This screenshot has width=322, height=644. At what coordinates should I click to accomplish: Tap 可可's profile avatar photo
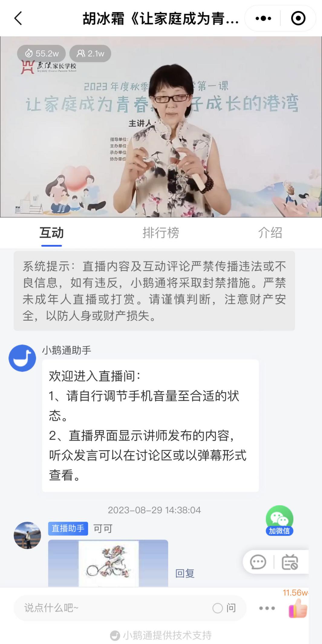27,535
